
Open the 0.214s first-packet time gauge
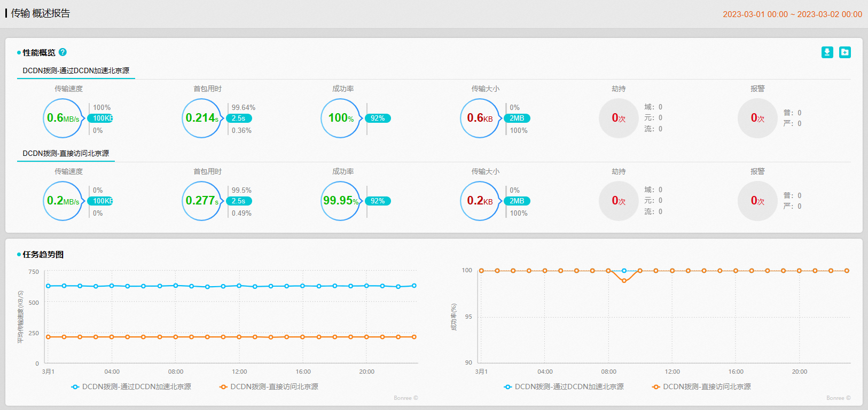[202, 118]
